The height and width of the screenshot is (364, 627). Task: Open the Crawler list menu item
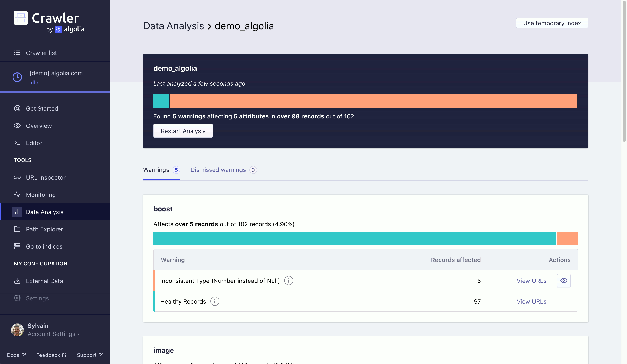click(x=55, y=53)
